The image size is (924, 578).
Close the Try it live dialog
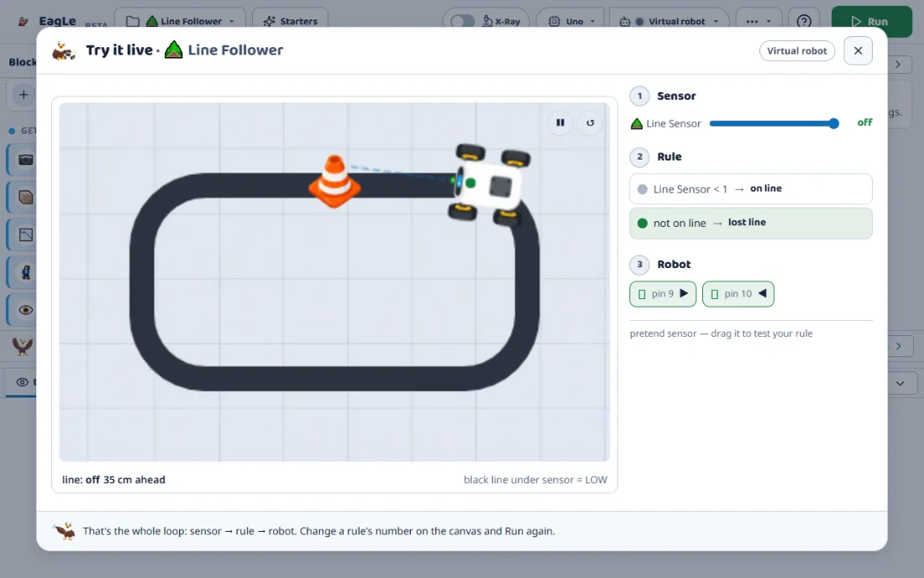pyautogui.click(x=858, y=50)
